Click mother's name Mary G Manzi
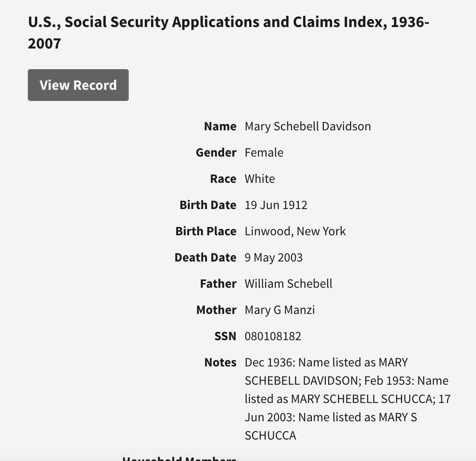The image size is (476, 461). tap(280, 310)
